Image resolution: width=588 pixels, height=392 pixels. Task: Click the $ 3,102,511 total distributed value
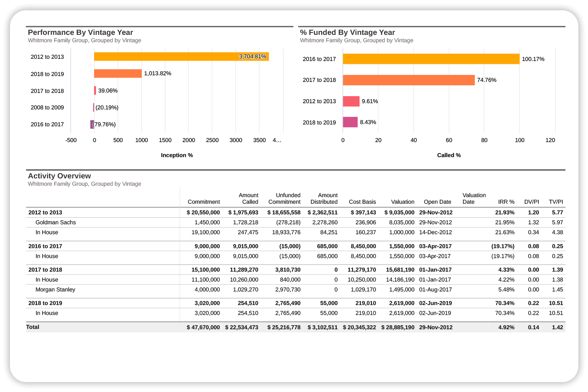pyautogui.click(x=323, y=327)
